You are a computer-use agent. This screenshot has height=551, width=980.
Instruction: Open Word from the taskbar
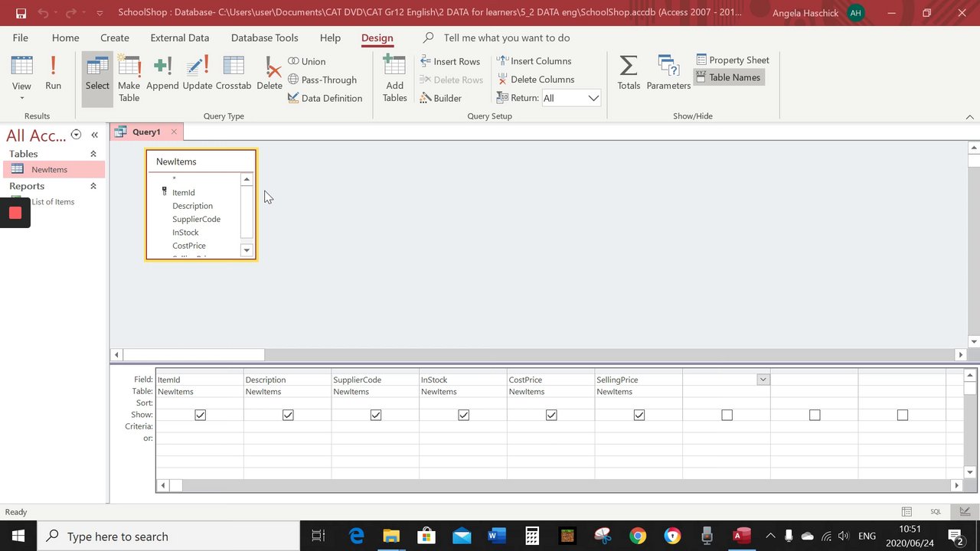click(497, 536)
